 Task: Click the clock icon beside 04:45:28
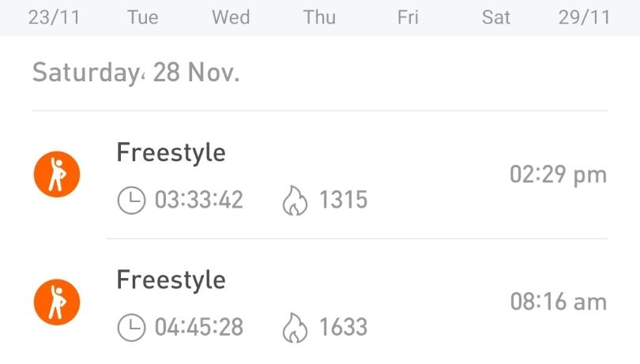131,327
